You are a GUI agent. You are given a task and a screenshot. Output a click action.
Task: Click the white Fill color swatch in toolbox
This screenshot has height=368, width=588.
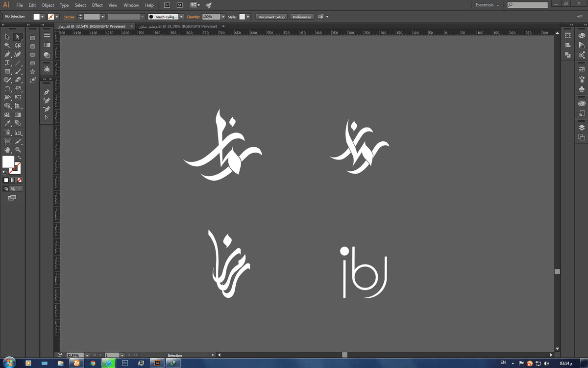8,161
